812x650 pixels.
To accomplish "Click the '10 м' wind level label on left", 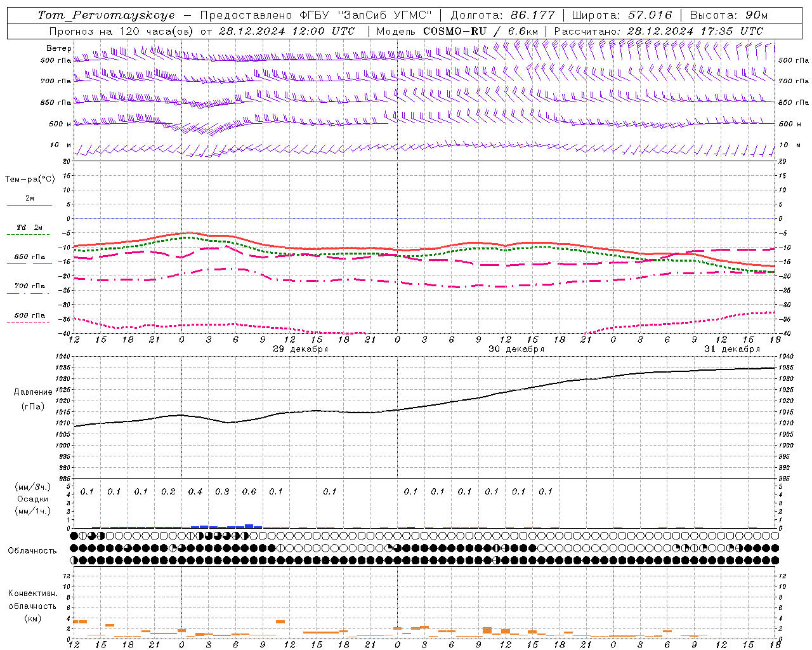I will (x=60, y=145).
